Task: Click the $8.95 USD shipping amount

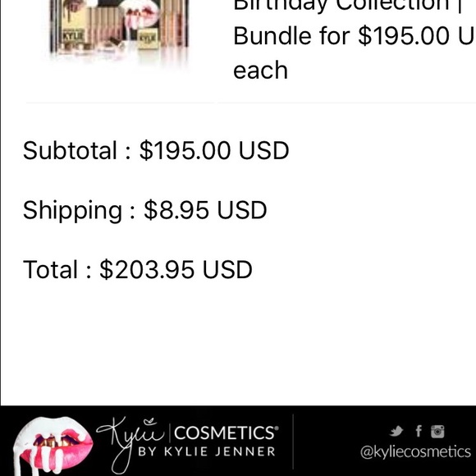Action: tap(205, 210)
